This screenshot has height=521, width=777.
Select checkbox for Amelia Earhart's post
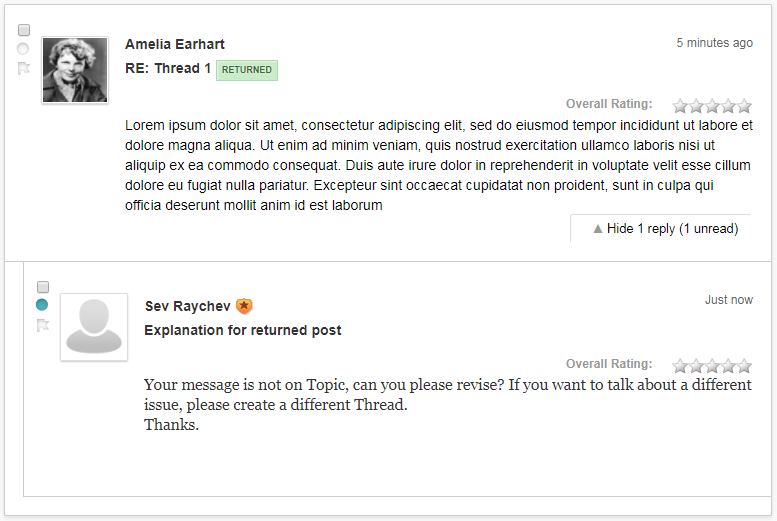coord(24,30)
